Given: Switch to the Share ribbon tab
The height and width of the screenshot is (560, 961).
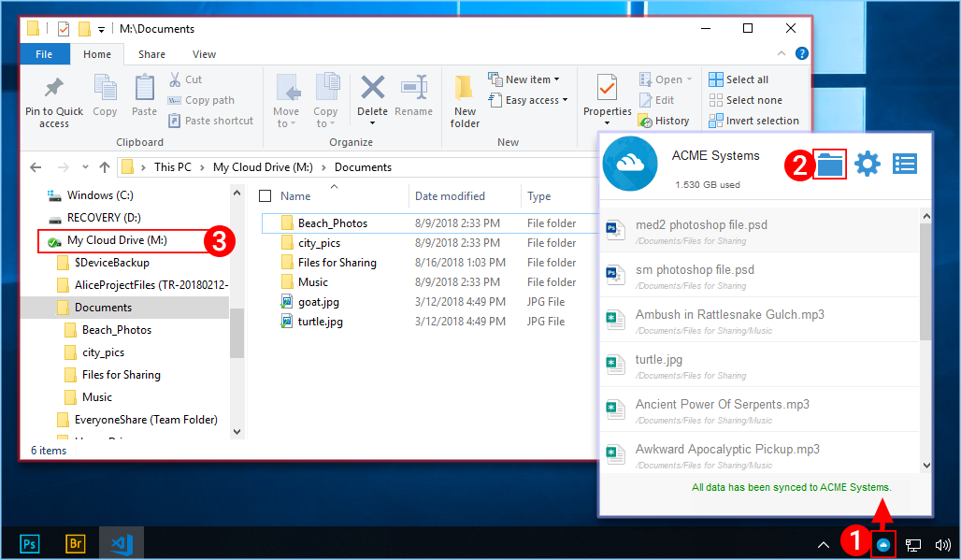Looking at the screenshot, I should pos(151,54).
